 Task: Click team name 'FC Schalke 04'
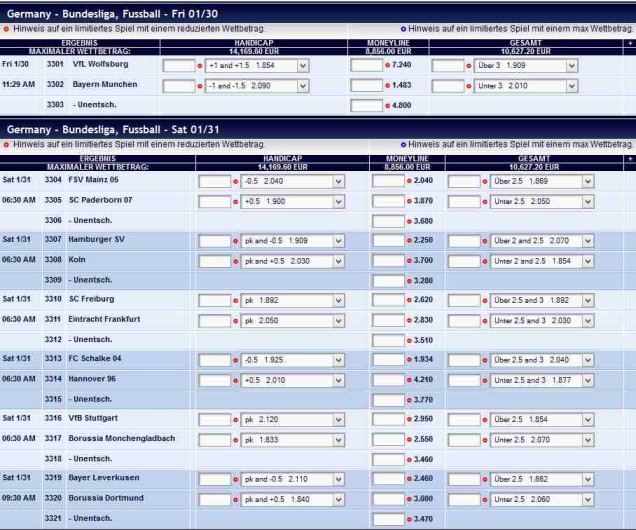point(95,358)
